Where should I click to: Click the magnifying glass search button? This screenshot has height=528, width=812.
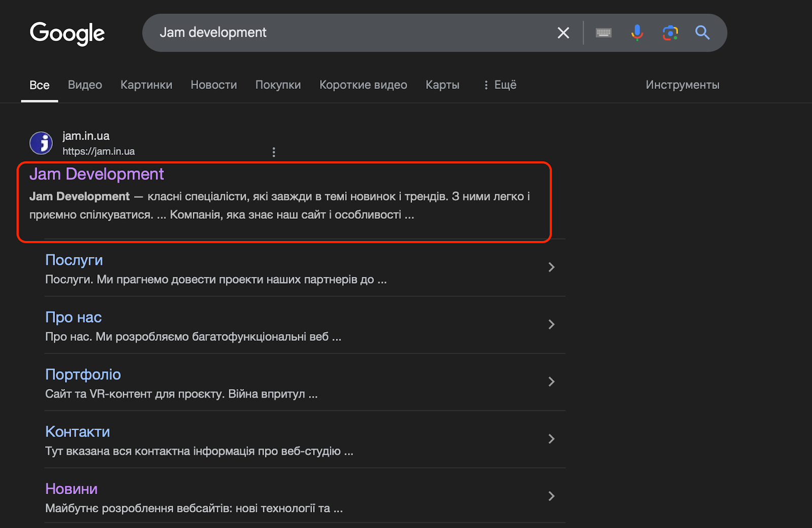[x=702, y=33]
